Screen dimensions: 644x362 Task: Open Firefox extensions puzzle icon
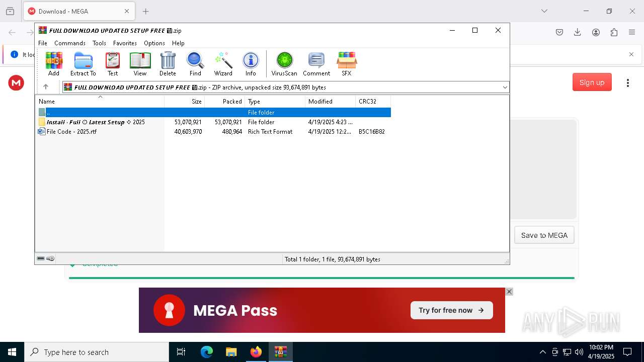coord(614,32)
